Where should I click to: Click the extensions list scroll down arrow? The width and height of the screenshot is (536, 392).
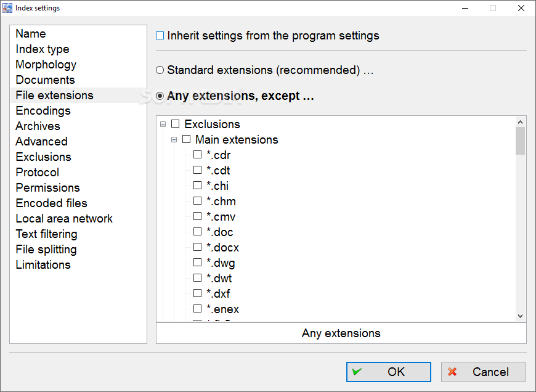click(x=520, y=316)
